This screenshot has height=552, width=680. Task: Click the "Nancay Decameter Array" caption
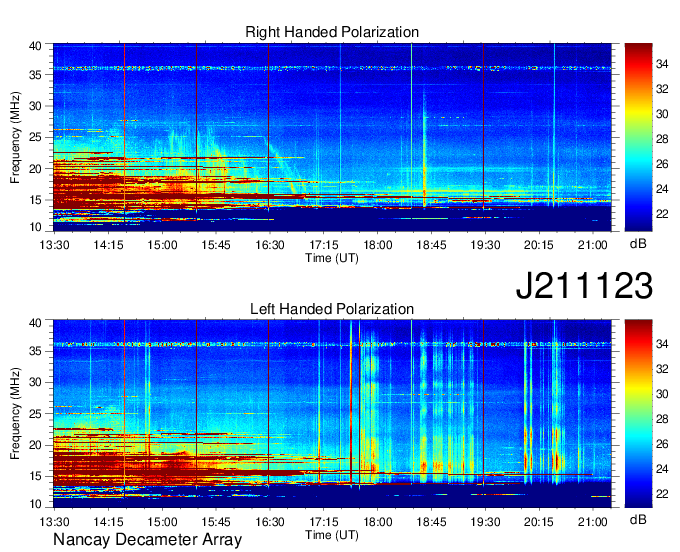click(147, 540)
